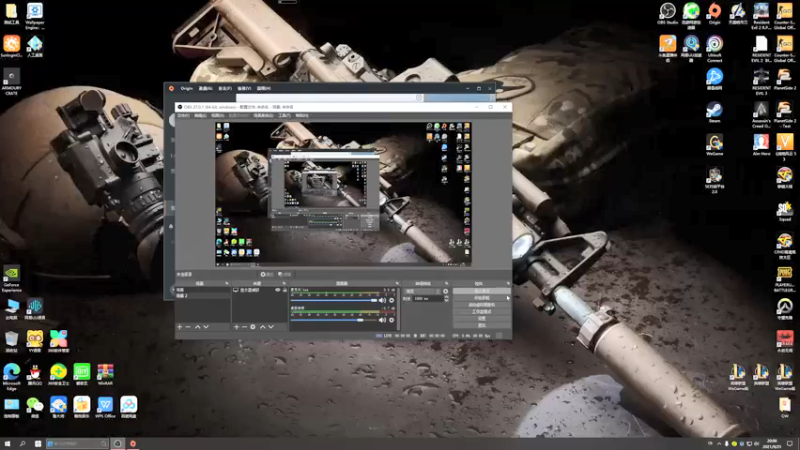The width and height of the screenshot is (800, 450).
Task: Open the first menu in OBS menu bar
Action: pos(183,115)
